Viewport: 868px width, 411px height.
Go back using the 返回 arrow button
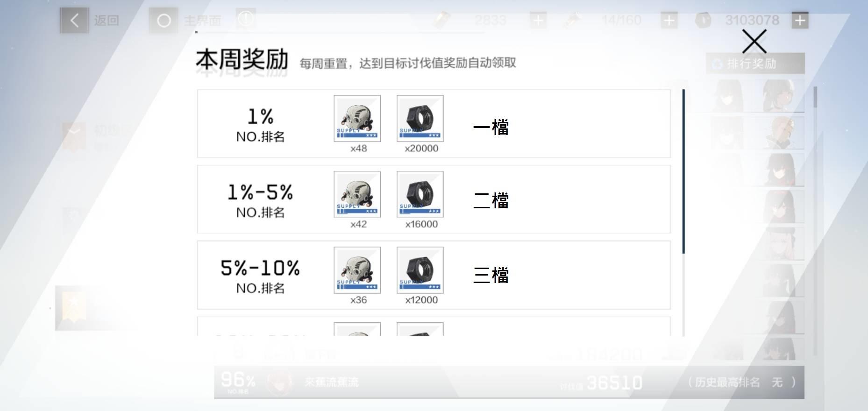coord(74,21)
